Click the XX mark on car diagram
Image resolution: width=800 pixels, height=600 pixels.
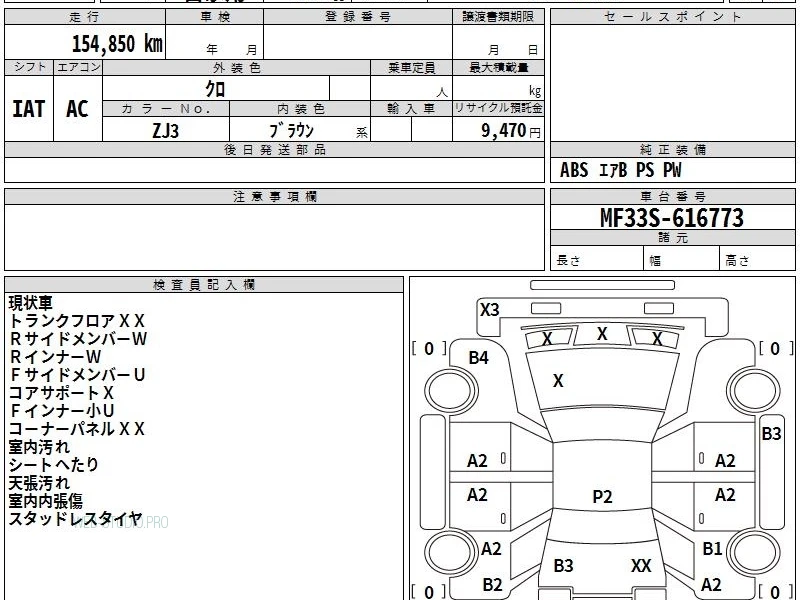(641, 565)
